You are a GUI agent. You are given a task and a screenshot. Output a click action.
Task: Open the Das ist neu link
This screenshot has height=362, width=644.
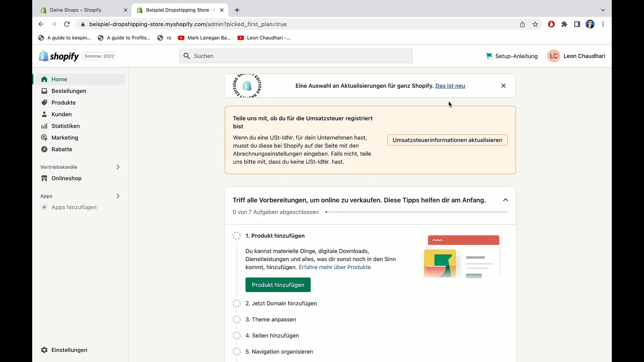pos(450,86)
